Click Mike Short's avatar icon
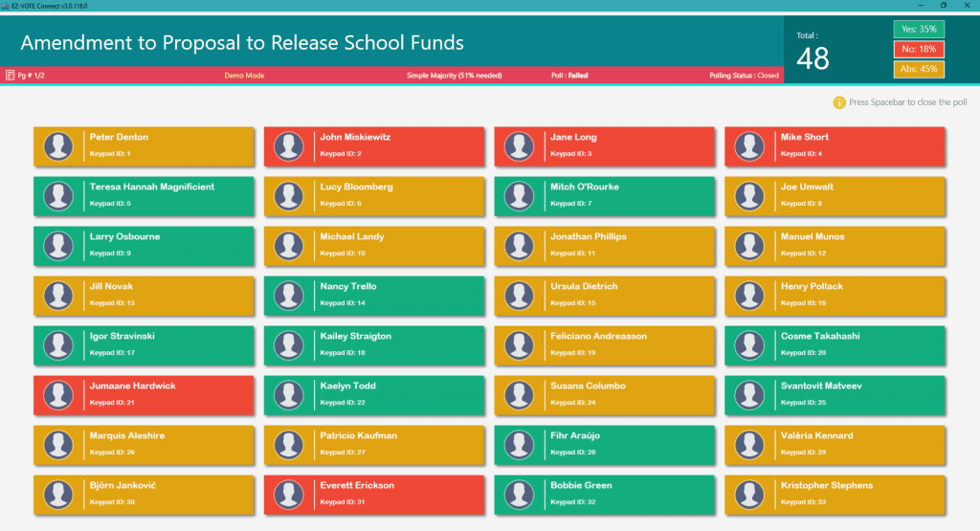The height and width of the screenshot is (531, 980). pyautogui.click(x=750, y=145)
